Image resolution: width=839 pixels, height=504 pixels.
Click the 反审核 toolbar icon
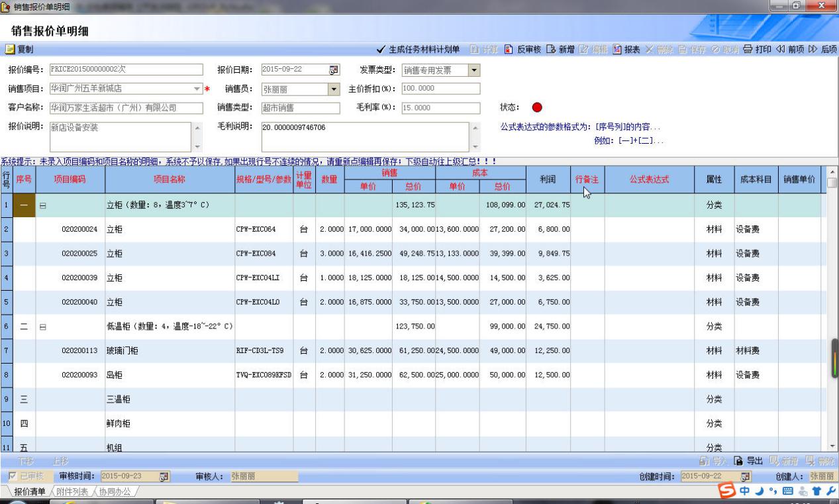click(x=509, y=50)
